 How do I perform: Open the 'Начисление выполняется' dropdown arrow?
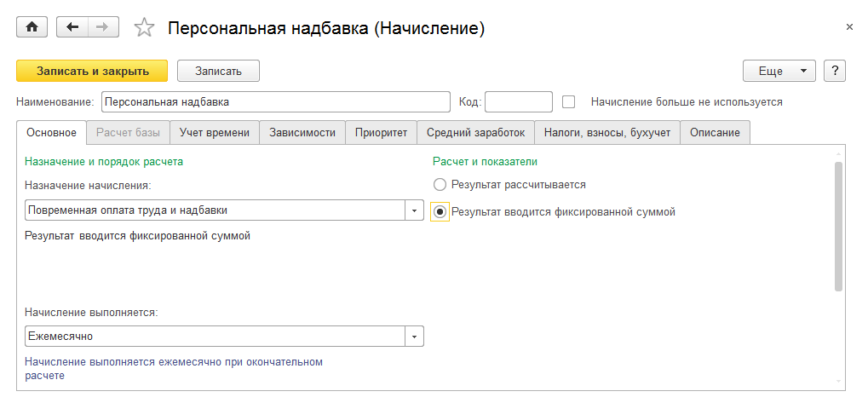click(x=414, y=337)
